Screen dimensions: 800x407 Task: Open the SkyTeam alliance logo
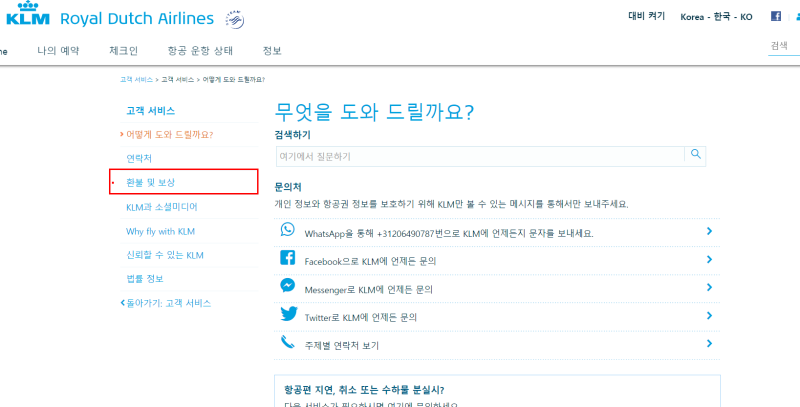click(x=235, y=19)
